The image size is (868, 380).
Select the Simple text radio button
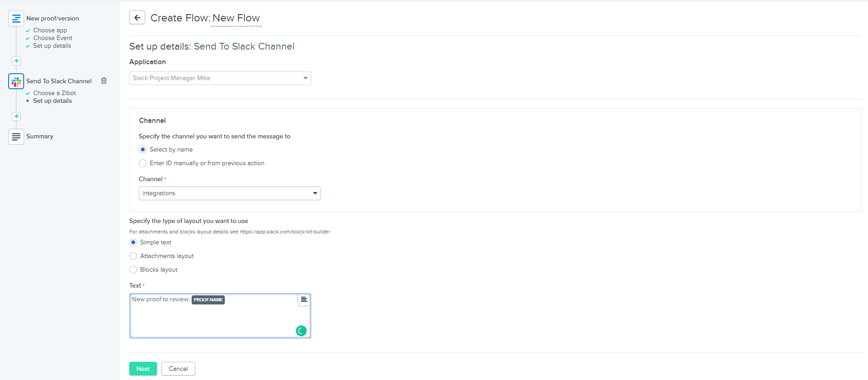(x=133, y=243)
